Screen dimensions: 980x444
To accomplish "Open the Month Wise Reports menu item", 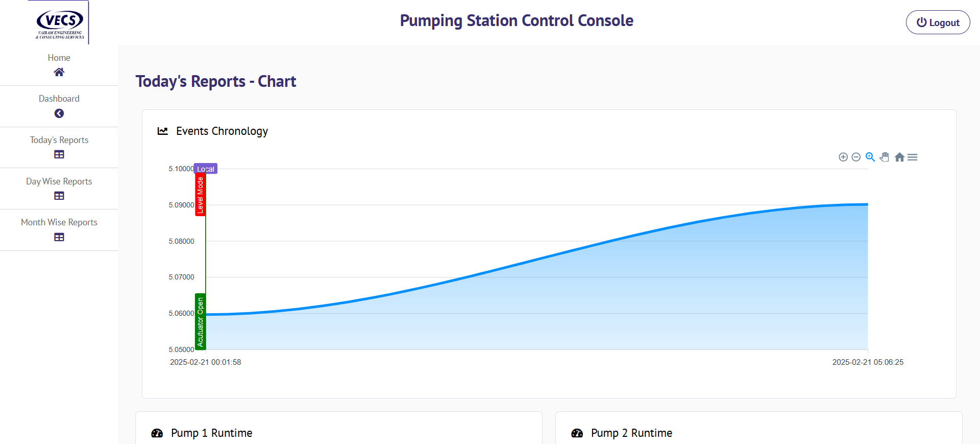I will click(x=59, y=222).
